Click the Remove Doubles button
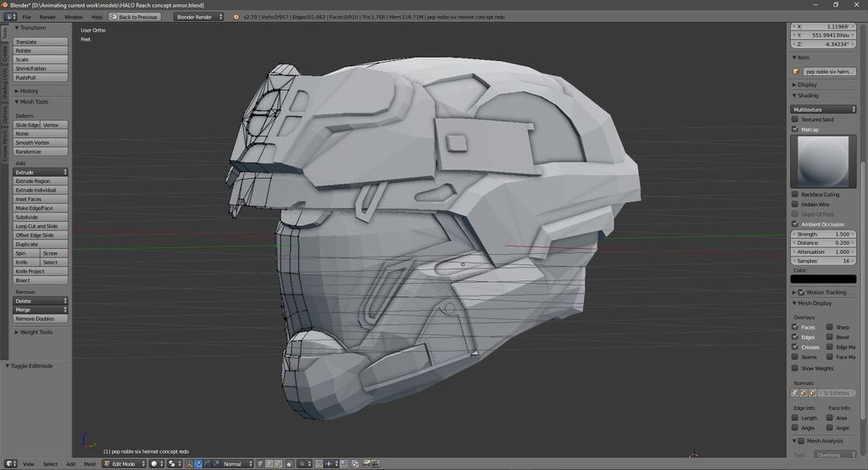The height and width of the screenshot is (470, 868). (41, 318)
